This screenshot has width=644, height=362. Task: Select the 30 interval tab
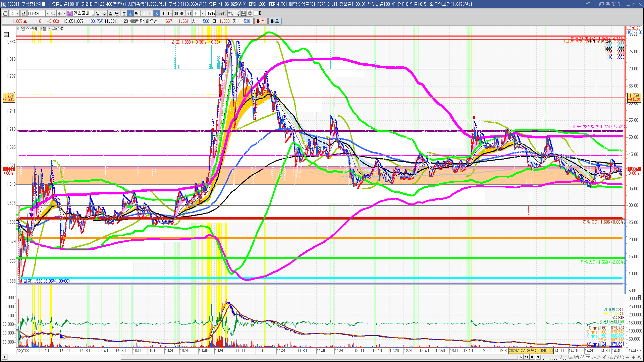click(x=176, y=13)
